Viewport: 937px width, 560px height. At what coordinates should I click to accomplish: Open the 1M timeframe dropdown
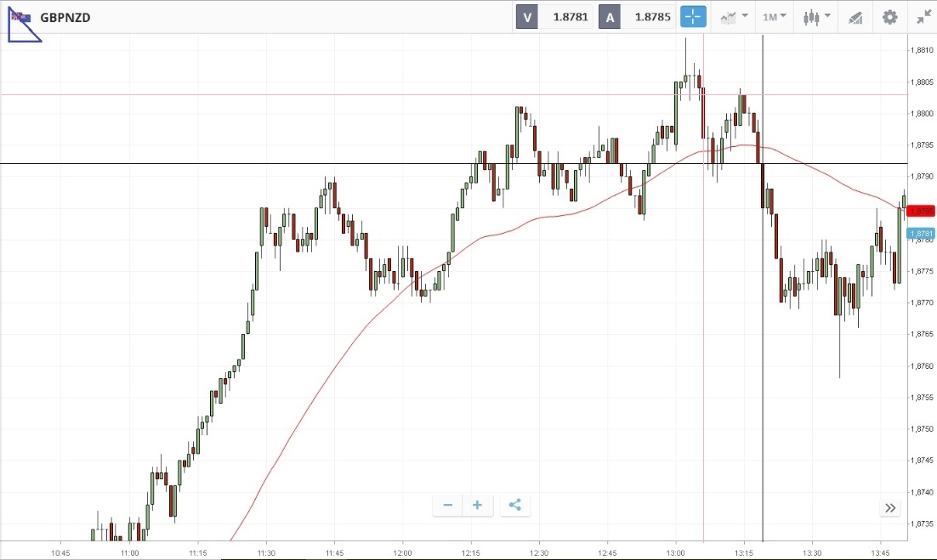(775, 17)
